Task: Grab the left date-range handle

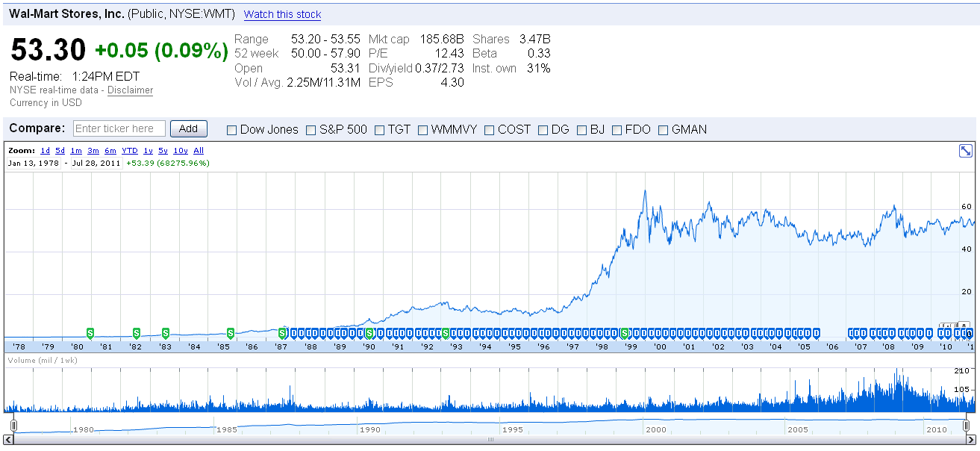Action: coord(13,425)
